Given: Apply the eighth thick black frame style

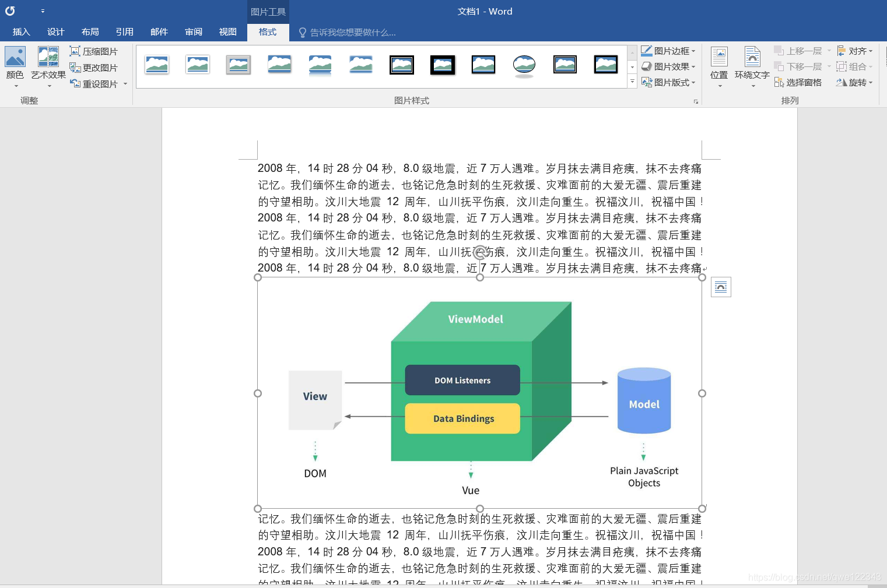Looking at the screenshot, I should click(x=443, y=65).
